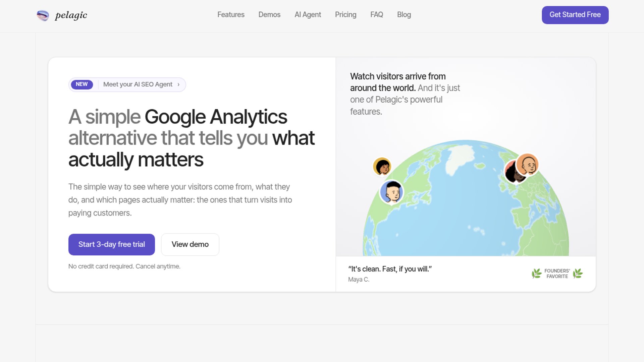The height and width of the screenshot is (362, 644).
Task: Open the FAQ nav link
Action: pos(376,15)
